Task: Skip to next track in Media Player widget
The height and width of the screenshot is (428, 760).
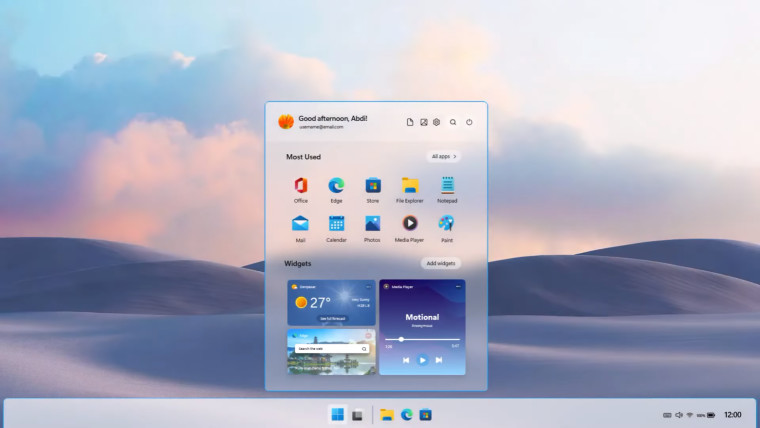Action: (x=439, y=360)
